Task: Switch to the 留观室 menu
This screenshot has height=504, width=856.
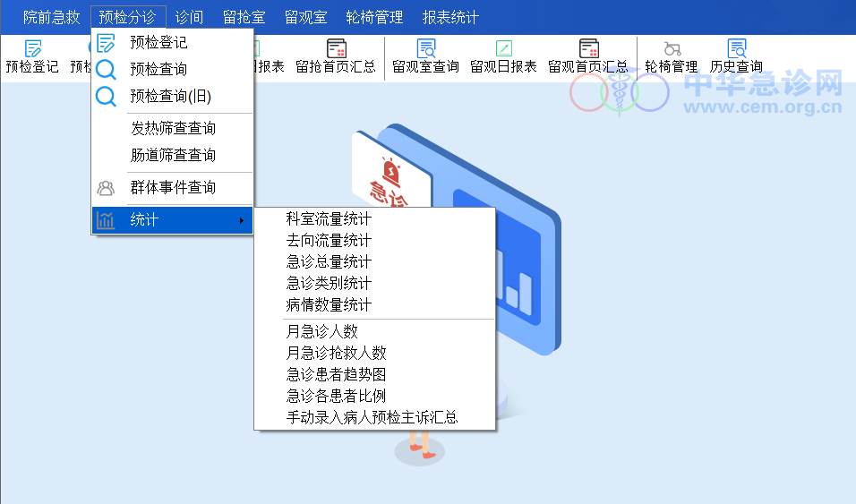Action: [x=306, y=17]
